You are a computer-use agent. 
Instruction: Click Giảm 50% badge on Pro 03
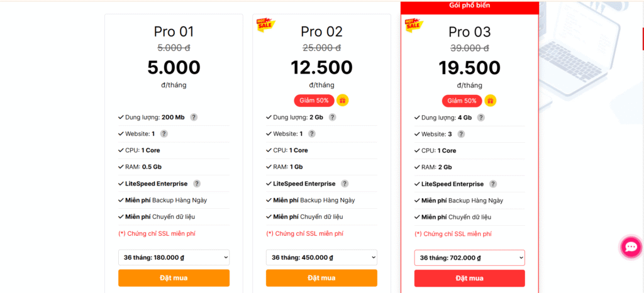(x=462, y=101)
